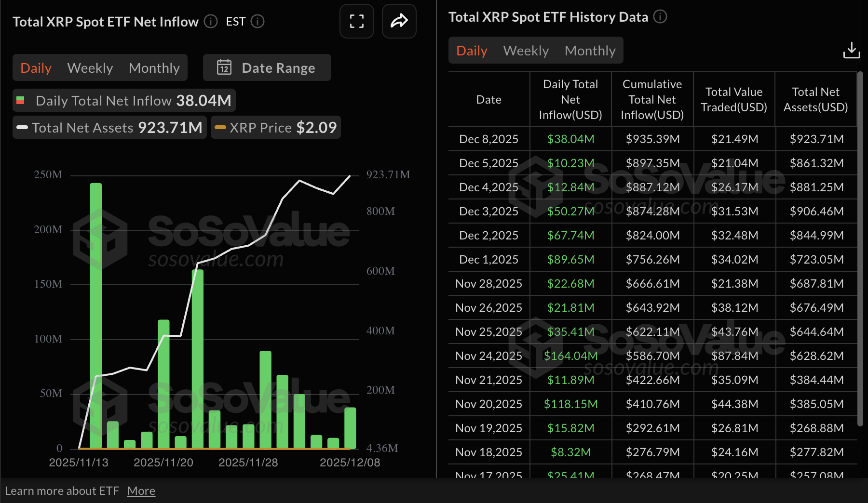Click the info icon next to EST

click(x=258, y=22)
